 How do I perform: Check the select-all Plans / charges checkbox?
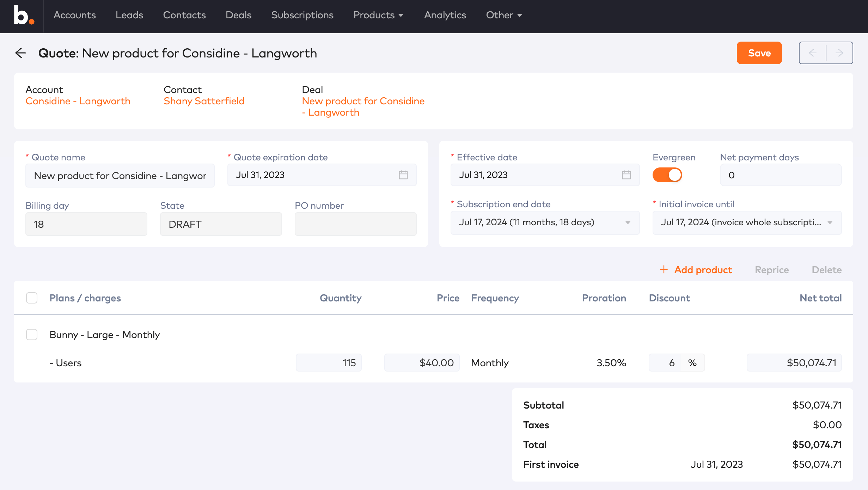tap(32, 298)
